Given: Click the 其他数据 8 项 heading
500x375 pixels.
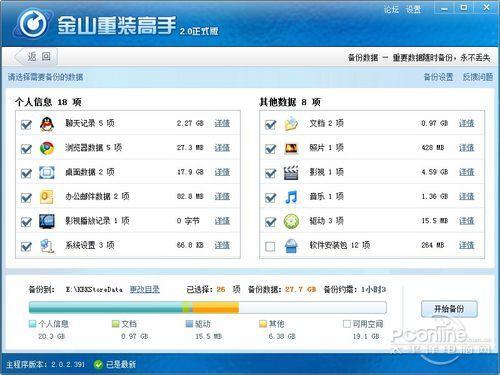Looking at the screenshot, I should pyautogui.click(x=290, y=102).
